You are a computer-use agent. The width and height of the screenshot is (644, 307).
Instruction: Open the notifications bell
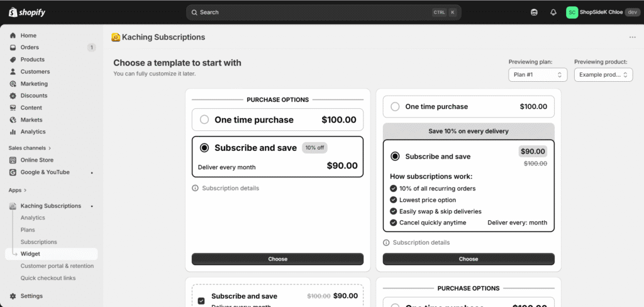[553, 13]
